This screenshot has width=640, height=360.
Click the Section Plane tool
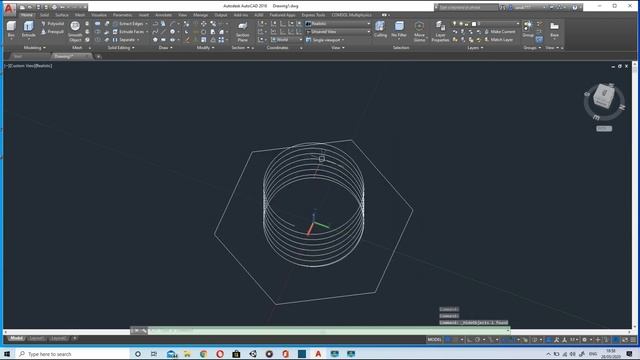pyautogui.click(x=242, y=31)
